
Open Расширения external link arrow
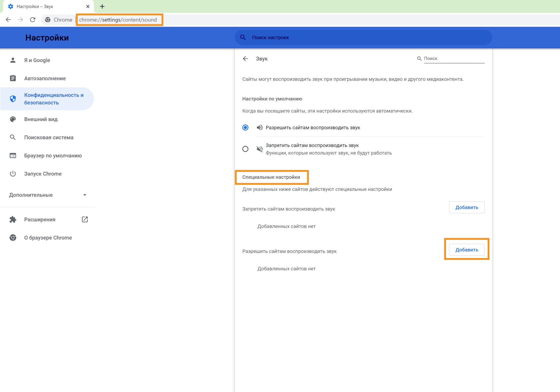point(85,219)
